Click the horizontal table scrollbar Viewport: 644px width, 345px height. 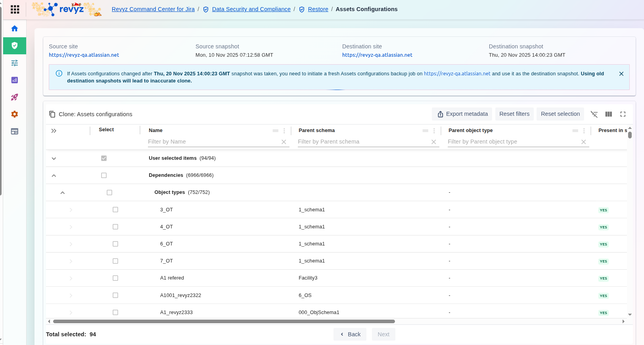pos(224,322)
